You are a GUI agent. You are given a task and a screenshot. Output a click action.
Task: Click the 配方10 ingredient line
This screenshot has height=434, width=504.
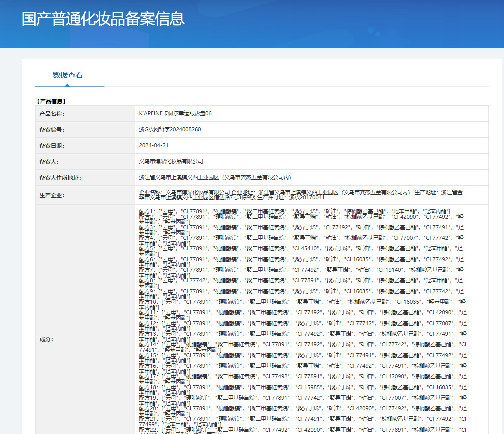click(x=301, y=302)
